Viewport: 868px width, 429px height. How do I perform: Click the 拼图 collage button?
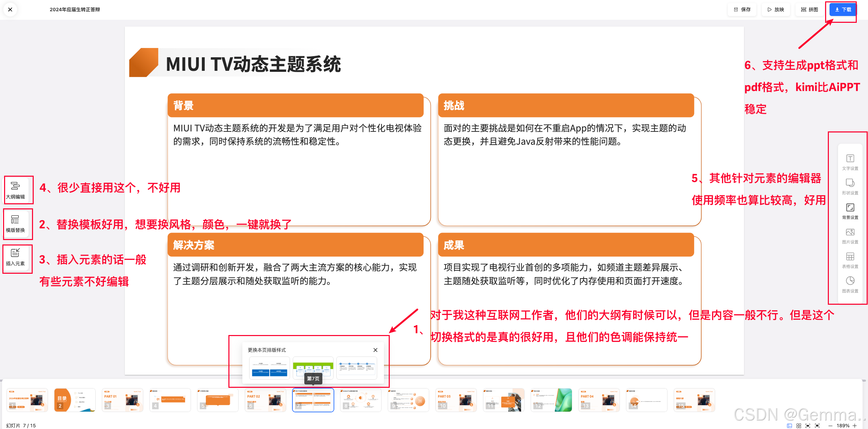809,10
